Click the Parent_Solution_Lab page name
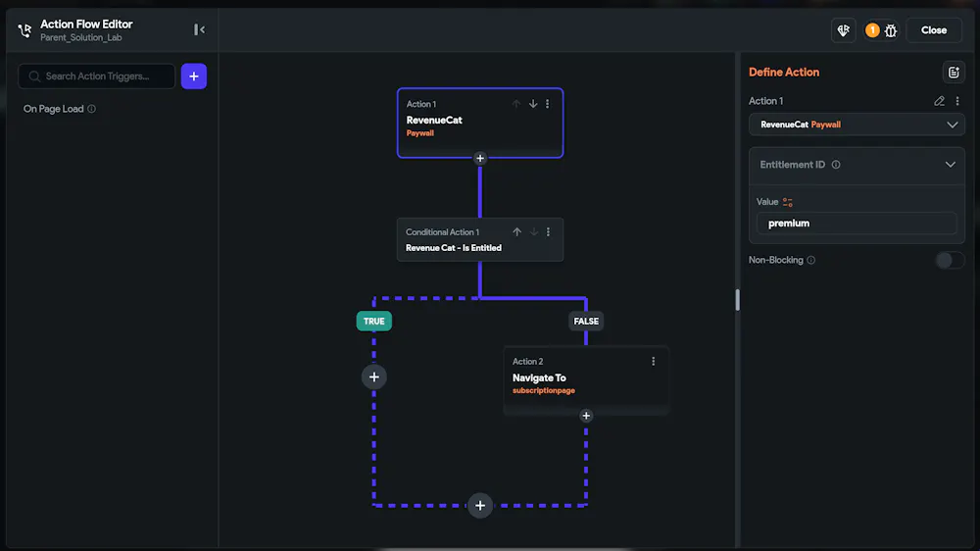The width and height of the screenshot is (980, 551). (81, 37)
